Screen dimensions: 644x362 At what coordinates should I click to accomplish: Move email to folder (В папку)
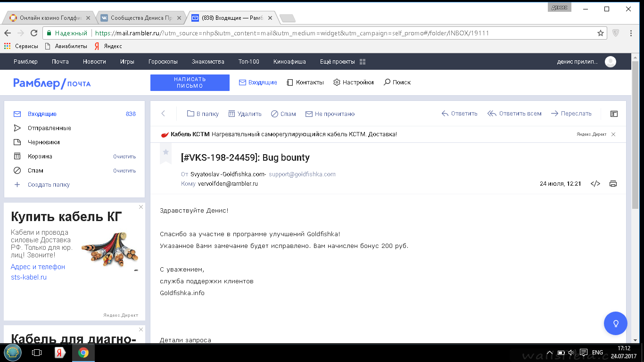203,114
